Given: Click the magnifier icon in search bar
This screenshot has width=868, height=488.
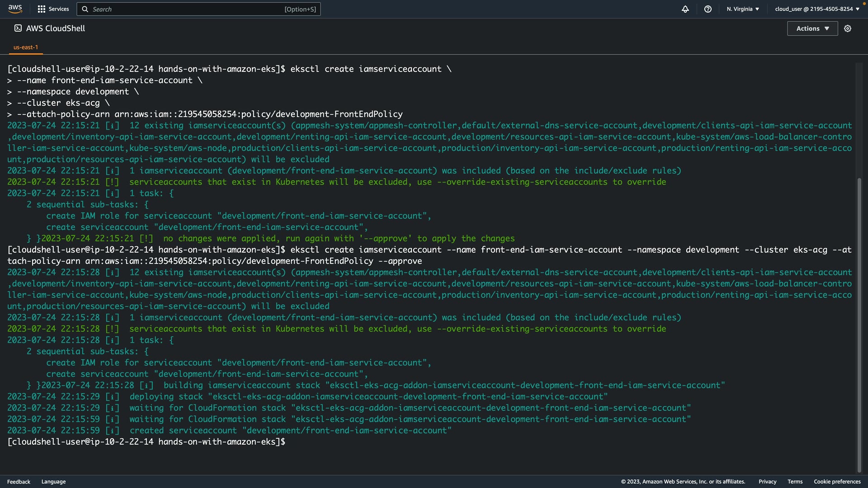Looking at the screenshot, I should click(x=85, y=9).
